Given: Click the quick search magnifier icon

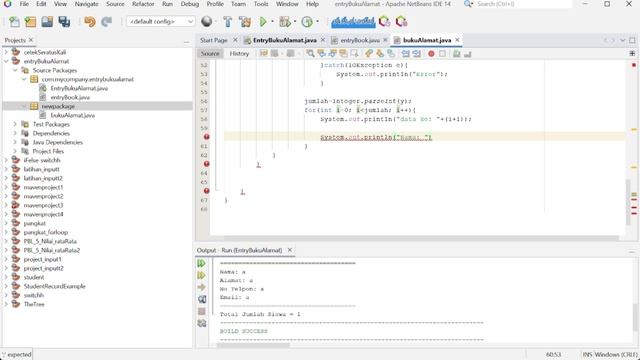Looking at the screenshot, I should 468,4.
